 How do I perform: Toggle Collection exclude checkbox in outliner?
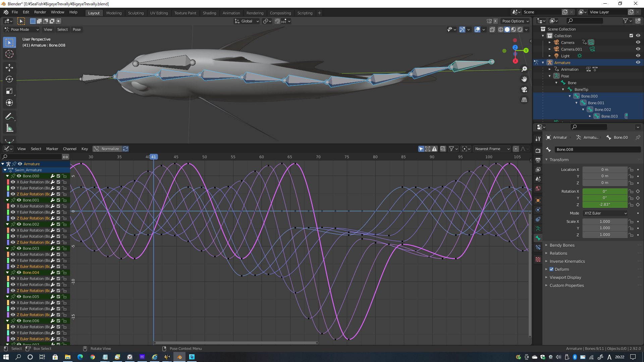point(631,36)
